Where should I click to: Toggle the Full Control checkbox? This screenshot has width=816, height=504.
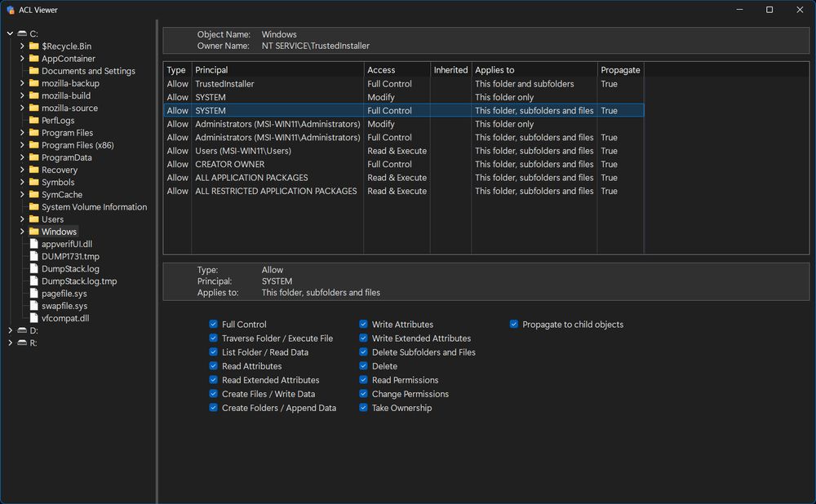213,324
